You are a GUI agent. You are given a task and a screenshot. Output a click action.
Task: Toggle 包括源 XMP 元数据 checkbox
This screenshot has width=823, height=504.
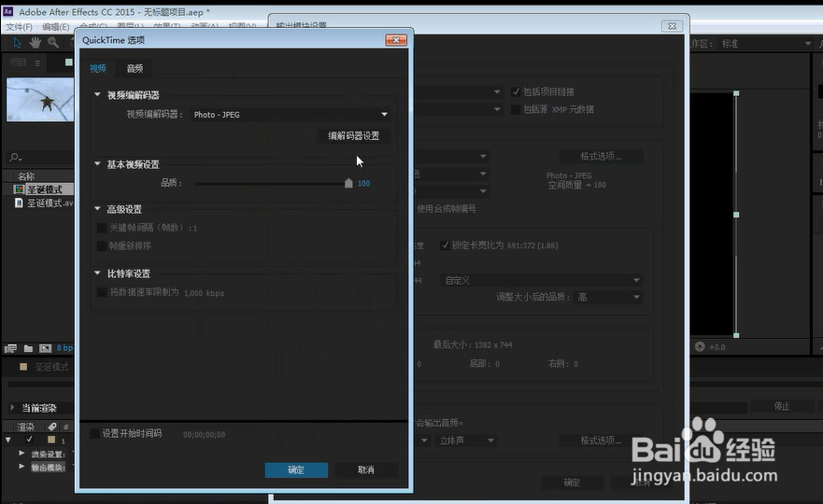(x=516, y=109)
